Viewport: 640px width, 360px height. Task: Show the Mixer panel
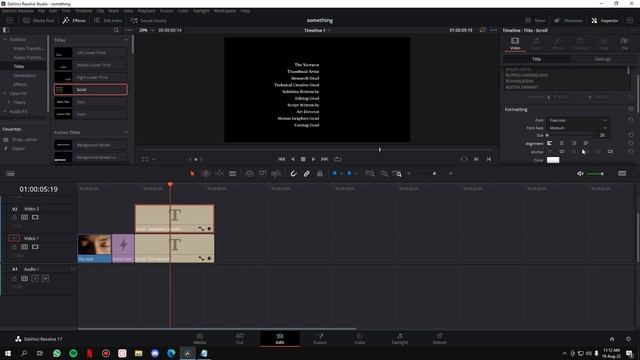(x=535, y=20)
